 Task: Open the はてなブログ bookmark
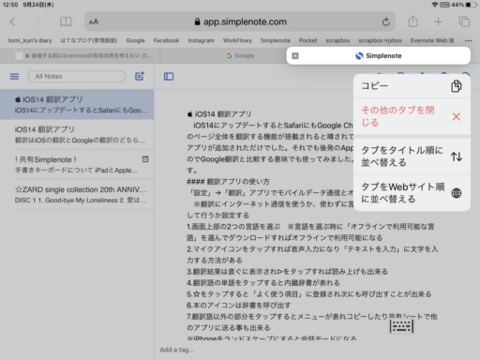(89, 40)
